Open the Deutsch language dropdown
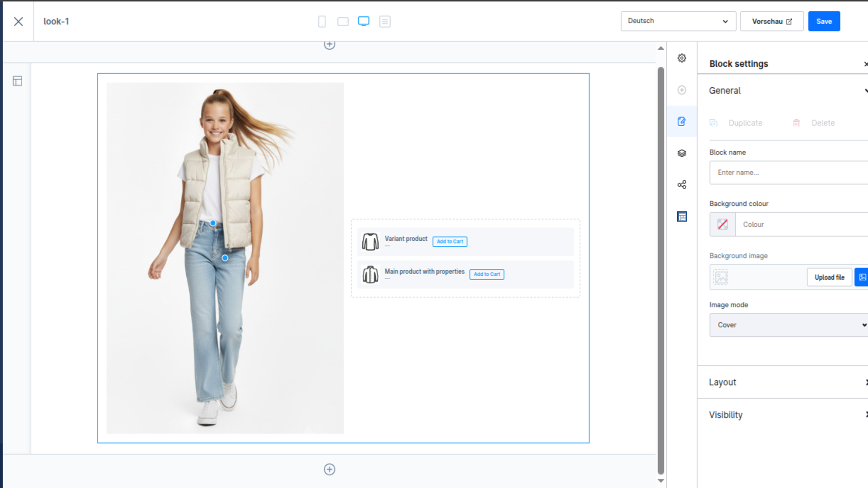Screen dimensions: 868x488 pyautogui.click(x=678, y=21)
